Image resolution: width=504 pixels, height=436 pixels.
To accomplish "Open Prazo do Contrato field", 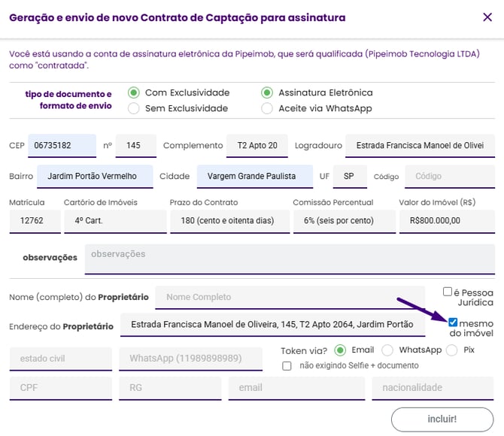I will coord(229,221).
